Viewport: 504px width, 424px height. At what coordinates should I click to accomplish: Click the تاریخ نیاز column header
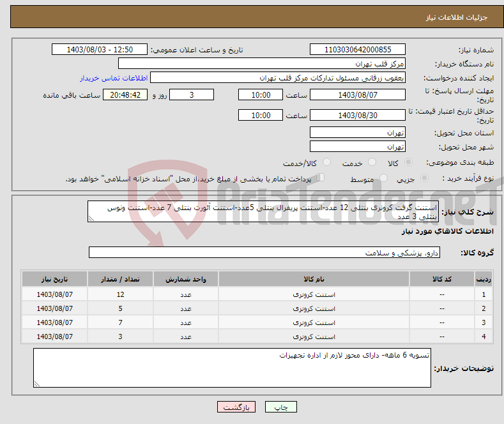[55, 279]
